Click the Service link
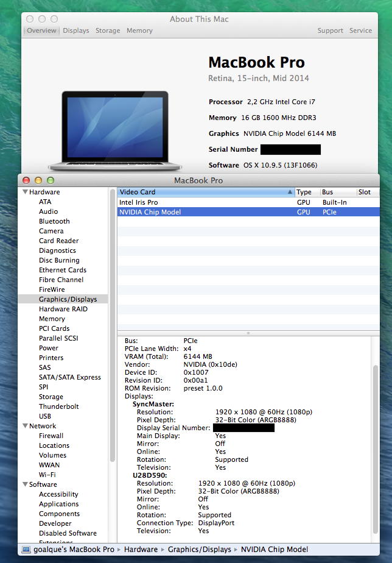The width and height of the screenshot is (392, 563). pyautogui.click(x=360, y=30)
